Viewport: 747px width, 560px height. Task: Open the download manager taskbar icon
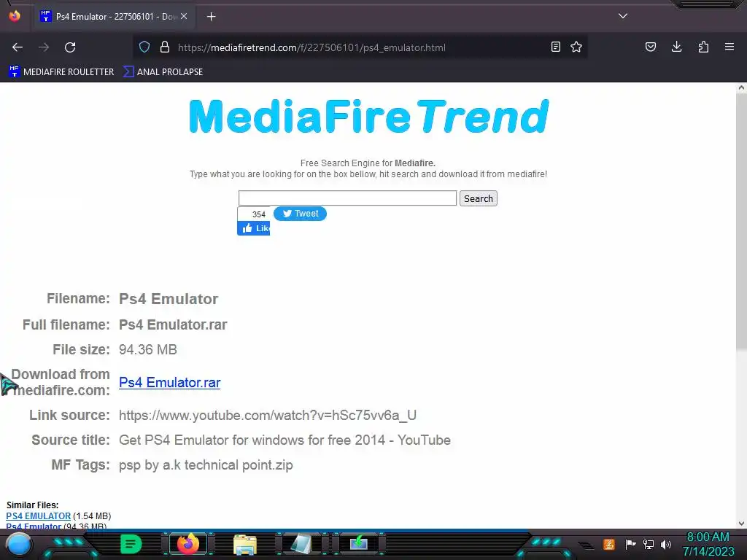(x=358, y=543)
